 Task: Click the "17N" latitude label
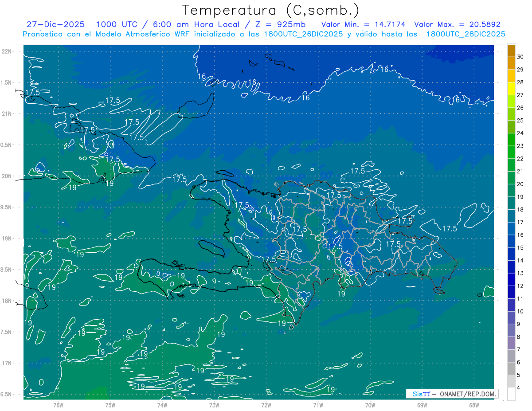(x=7, y=363)
